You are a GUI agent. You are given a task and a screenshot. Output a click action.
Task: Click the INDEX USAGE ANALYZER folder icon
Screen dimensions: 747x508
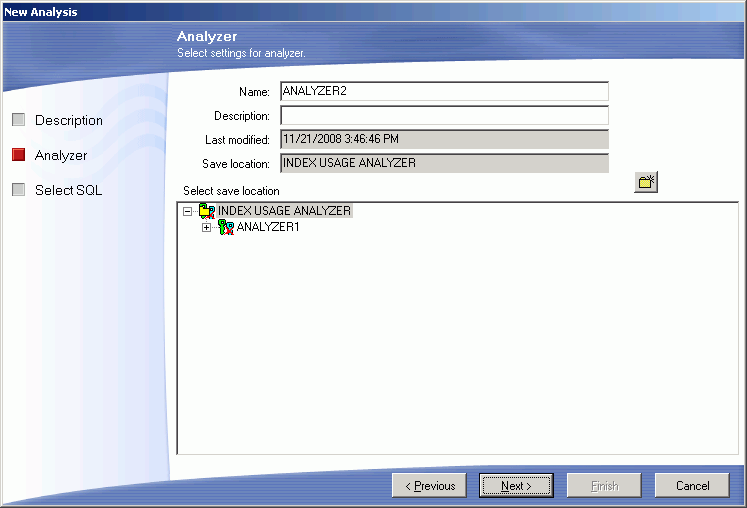pyautogui.click(x=207, y=211)
